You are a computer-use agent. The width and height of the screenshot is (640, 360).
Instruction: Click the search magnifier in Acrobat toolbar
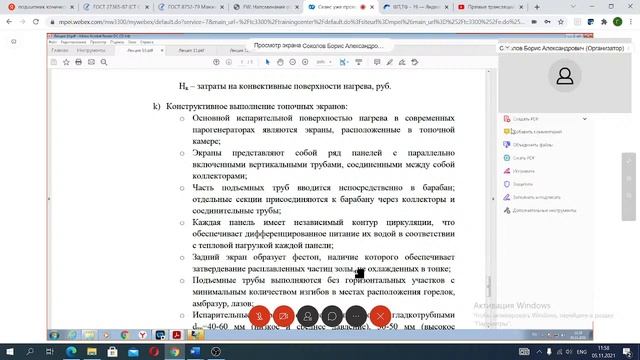click(104, 62)
